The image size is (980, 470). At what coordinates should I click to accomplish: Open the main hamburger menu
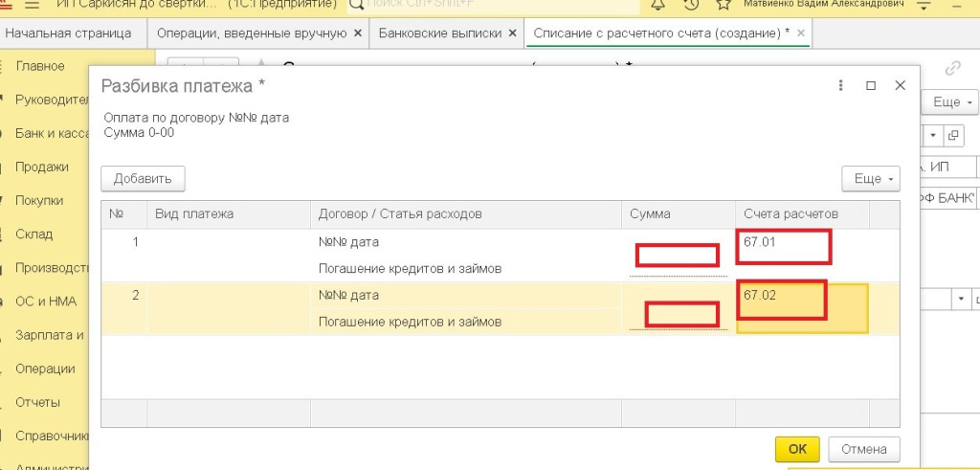point(32,4)
